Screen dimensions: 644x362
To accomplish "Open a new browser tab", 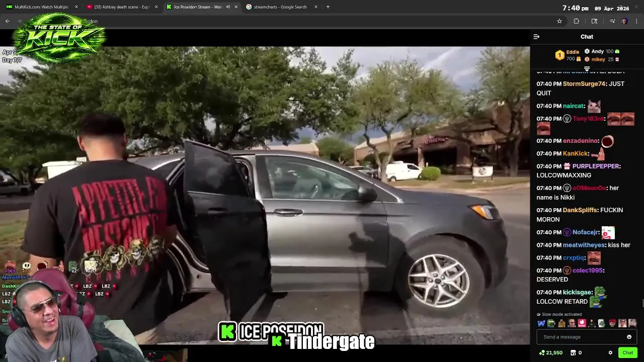I will click(x=328, y=7).
